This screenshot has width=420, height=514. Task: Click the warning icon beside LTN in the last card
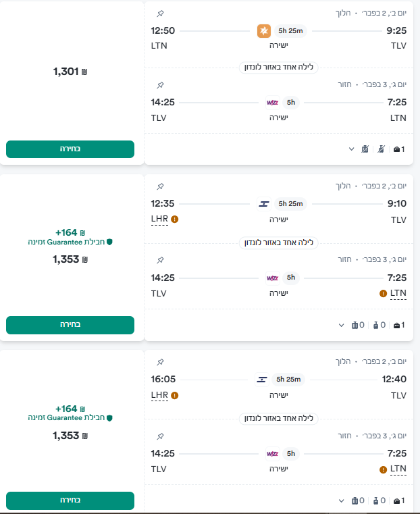pos(384,469)
